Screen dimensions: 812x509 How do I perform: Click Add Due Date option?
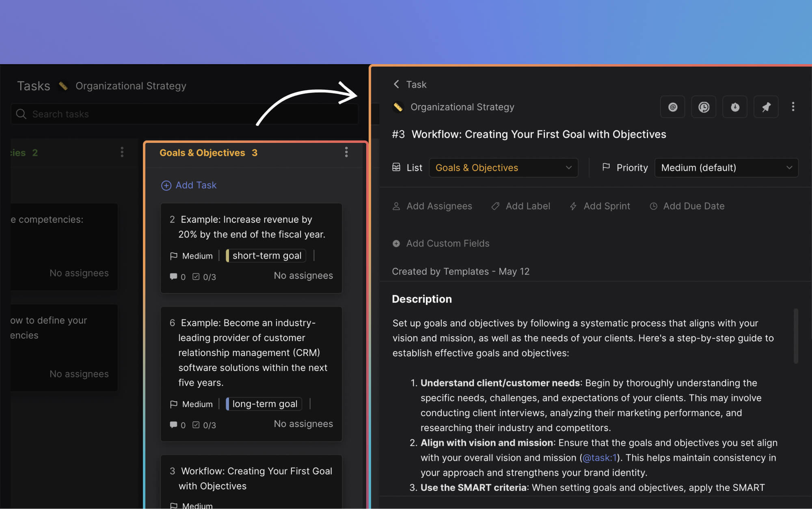click(x=687, y=206)
